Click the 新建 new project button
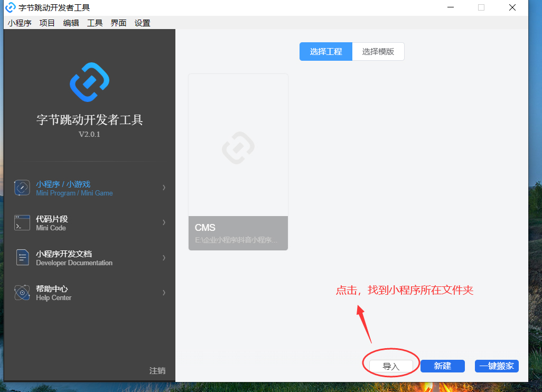542x392 pixels. [442, 366]
